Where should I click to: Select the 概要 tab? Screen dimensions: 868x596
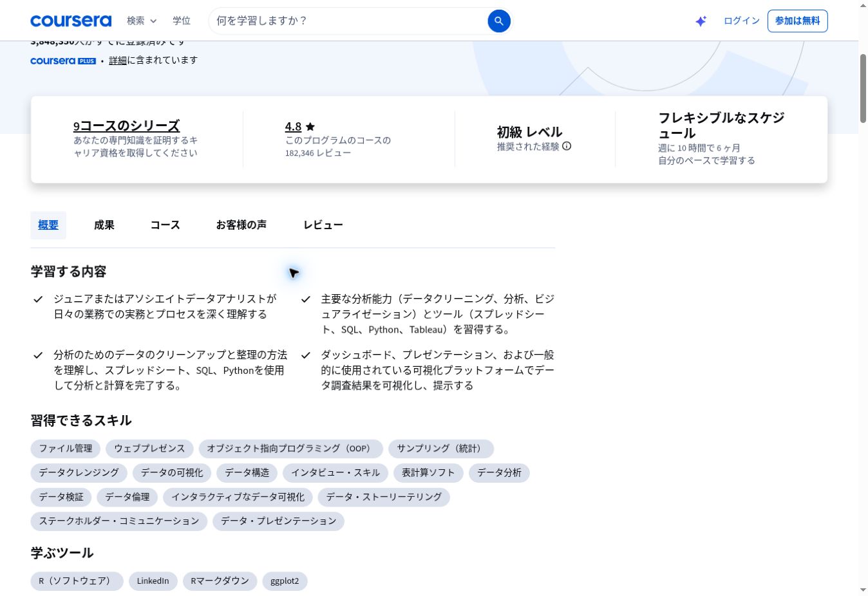[48, 225]
